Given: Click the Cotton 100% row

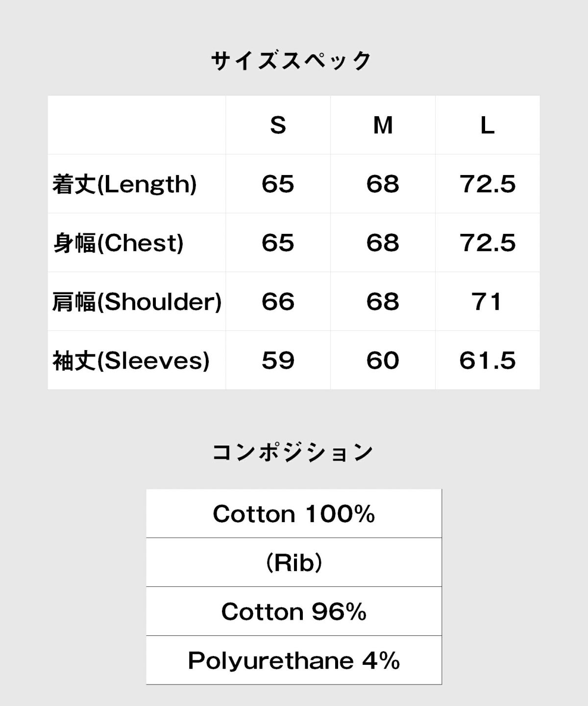Looking at the screenshot, I should [x=294, y=514].
